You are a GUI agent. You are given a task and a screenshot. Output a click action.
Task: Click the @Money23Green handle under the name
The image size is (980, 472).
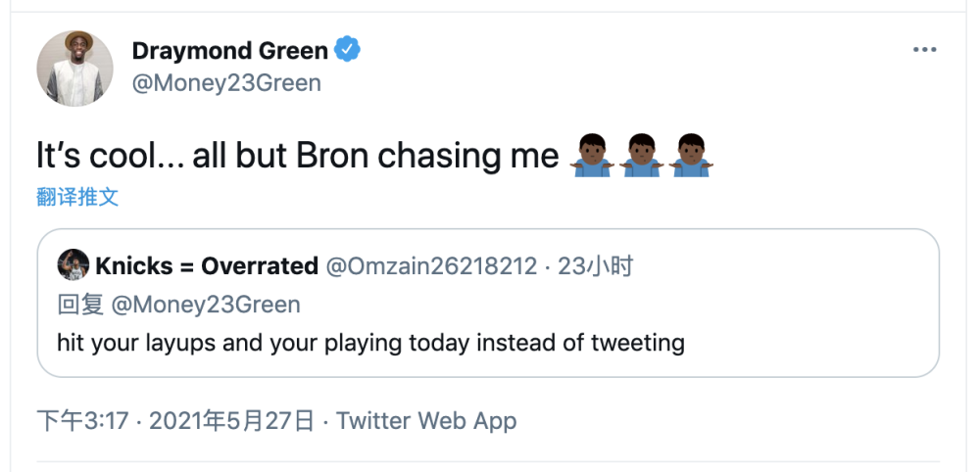coord(226,83)
